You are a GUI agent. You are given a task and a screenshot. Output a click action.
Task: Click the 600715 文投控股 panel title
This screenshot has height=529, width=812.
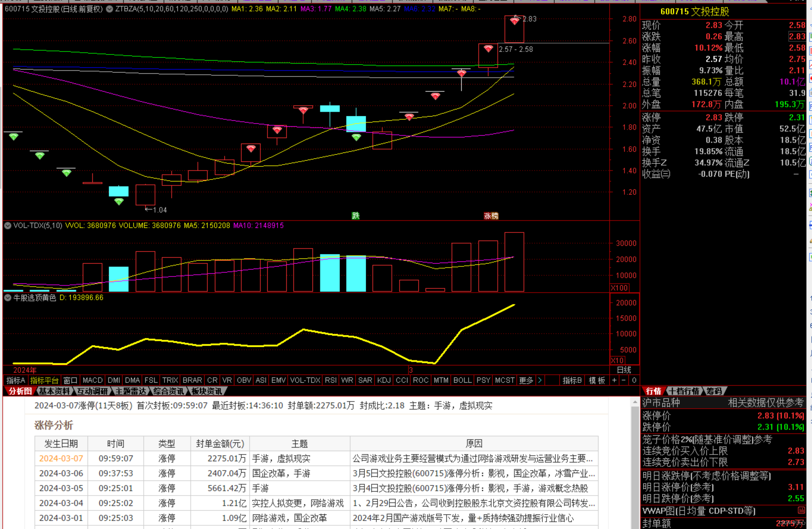695,12
